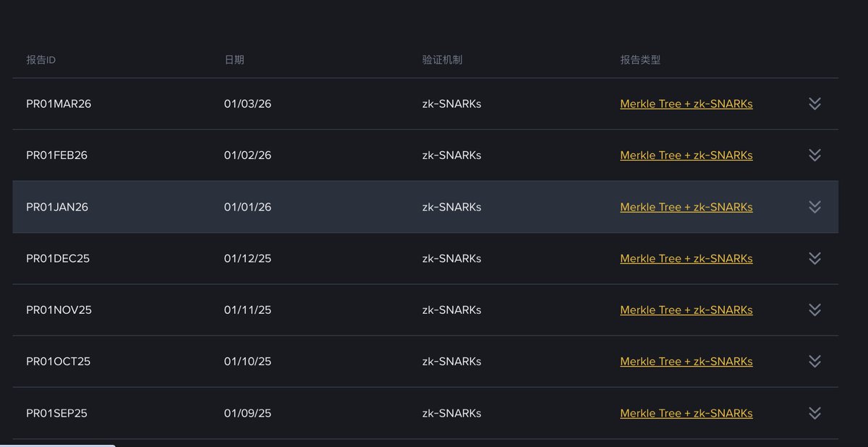Open Merkle Tree link for 01/10/25
The width and height of the screenshot is (868, 447).
click(686, 361)
